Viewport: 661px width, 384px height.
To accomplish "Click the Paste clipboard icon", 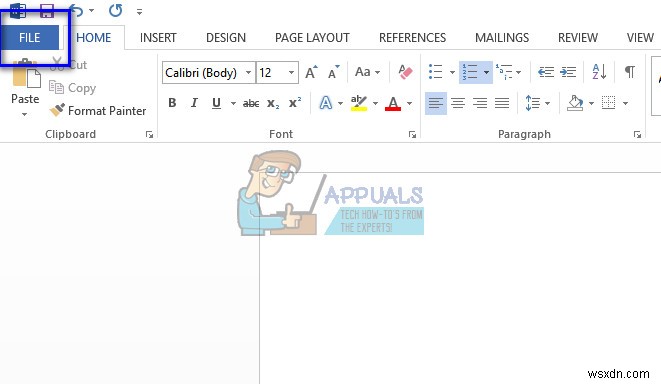I will tap(26, 75).
